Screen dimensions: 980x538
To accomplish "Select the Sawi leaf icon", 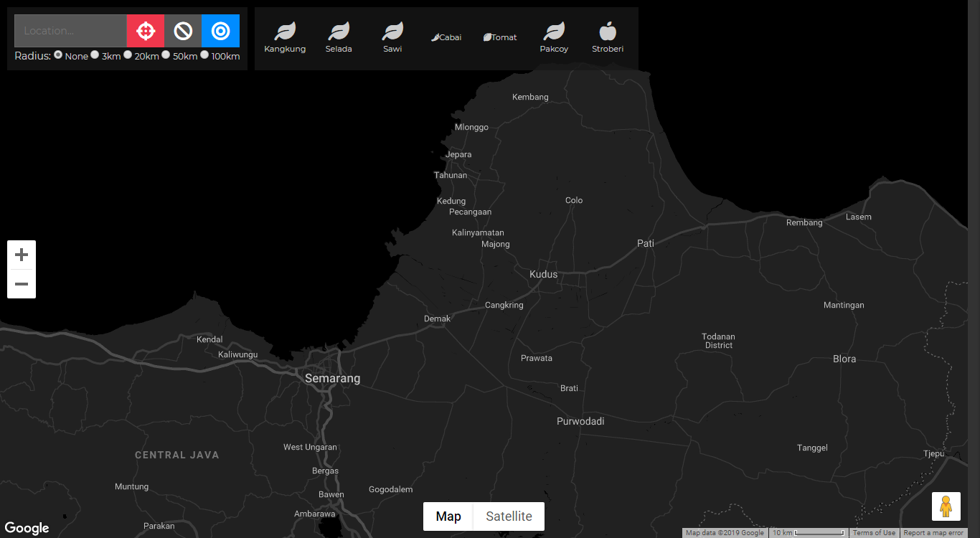I will point(392,38).
